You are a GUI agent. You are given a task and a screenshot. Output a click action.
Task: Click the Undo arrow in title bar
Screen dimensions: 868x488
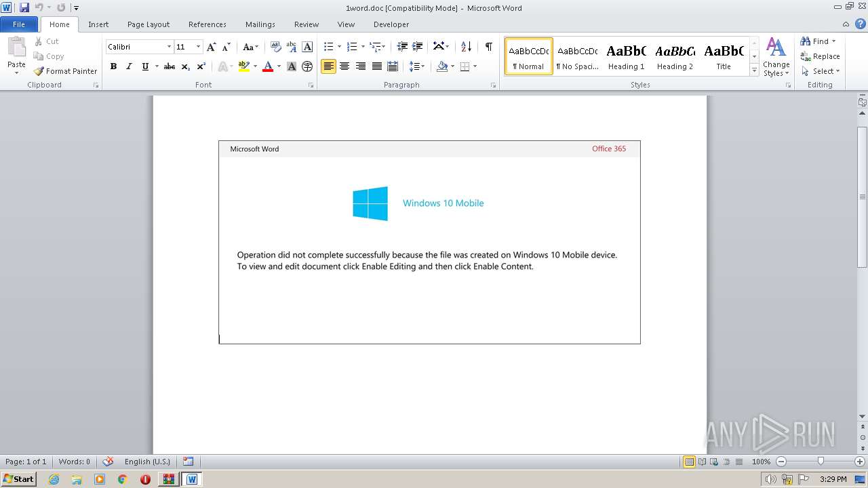point(39,7)
